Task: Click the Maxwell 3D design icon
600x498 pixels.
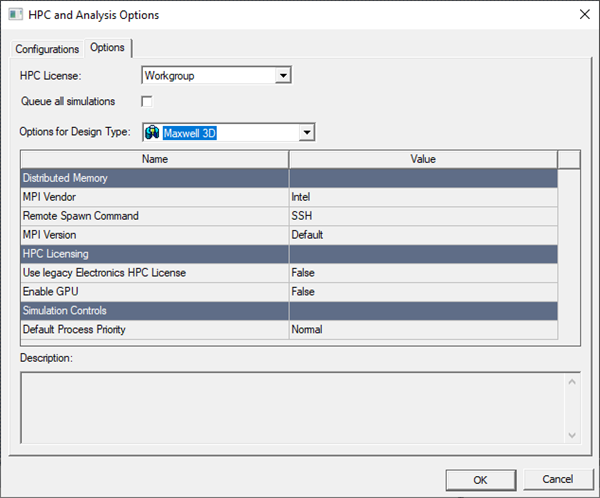Action: [x=152, y=132]
